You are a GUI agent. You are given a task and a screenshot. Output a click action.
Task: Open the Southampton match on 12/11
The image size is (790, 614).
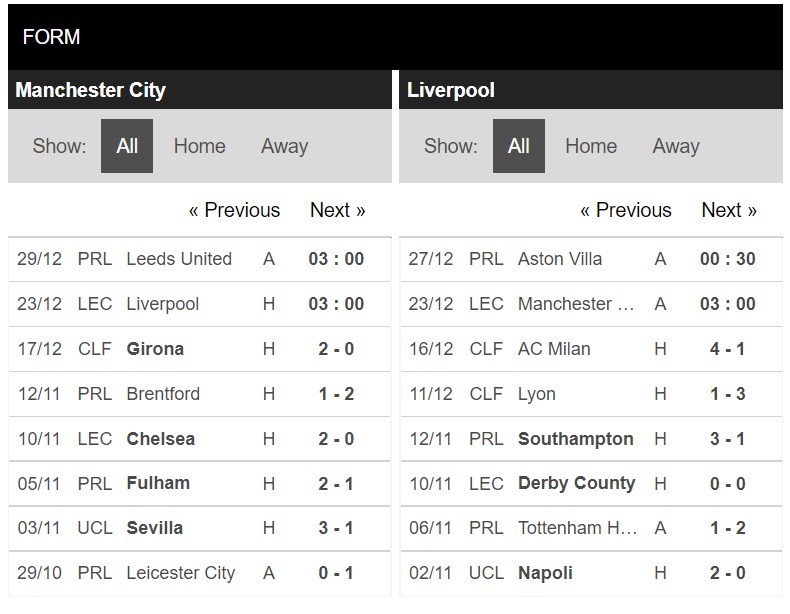tap(575, 439)
